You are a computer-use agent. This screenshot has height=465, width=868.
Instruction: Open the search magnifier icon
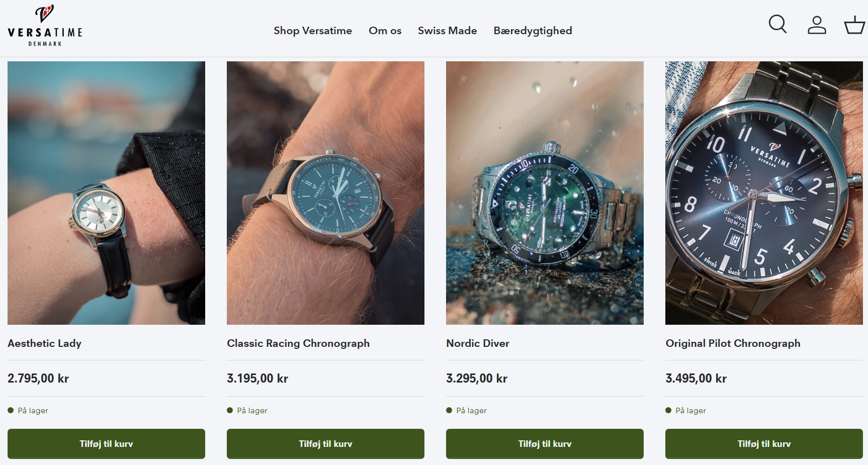777,24
